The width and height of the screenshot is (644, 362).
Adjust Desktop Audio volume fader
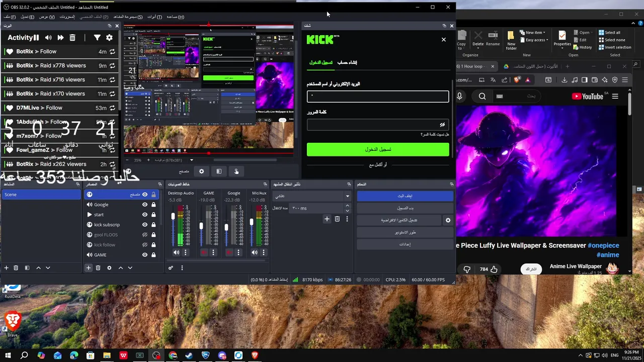173,216
